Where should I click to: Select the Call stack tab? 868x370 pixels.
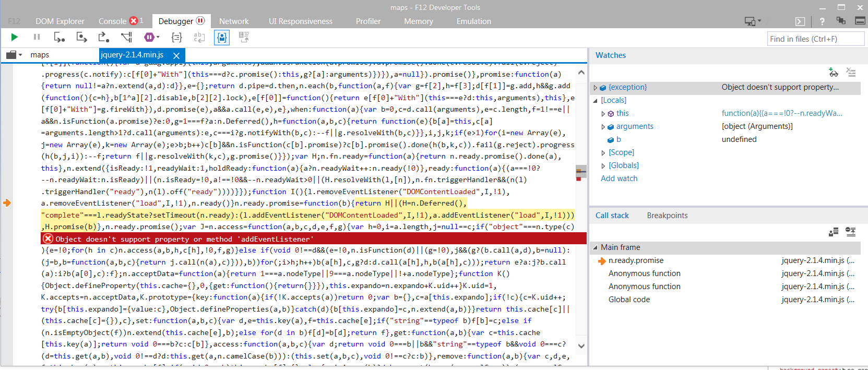[612, 216]
